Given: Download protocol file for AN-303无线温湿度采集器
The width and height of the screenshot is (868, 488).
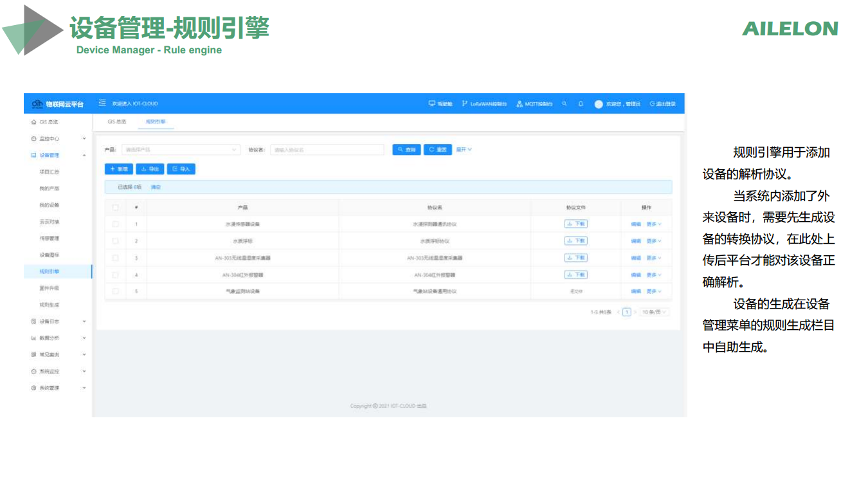Looking at the screenshot, I should tap(575, 257).
